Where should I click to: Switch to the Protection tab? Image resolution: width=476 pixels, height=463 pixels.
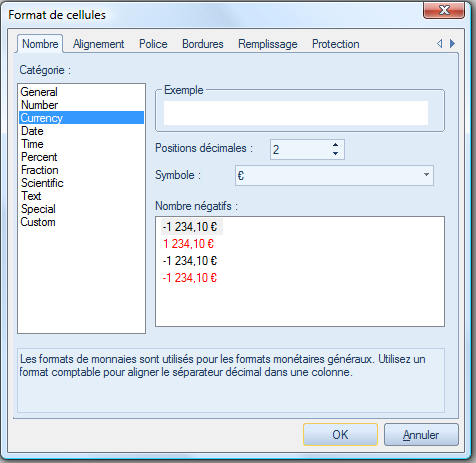point(336,44)
